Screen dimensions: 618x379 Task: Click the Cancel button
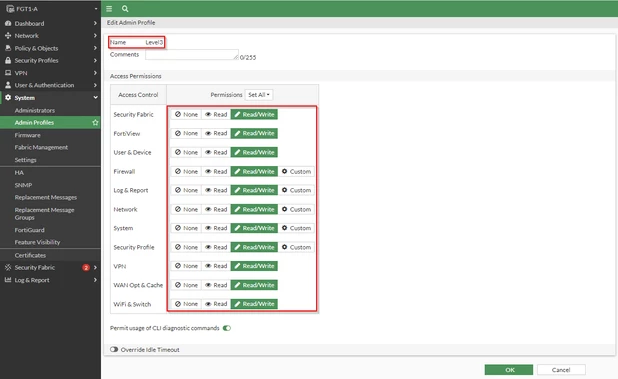(561, 370)
